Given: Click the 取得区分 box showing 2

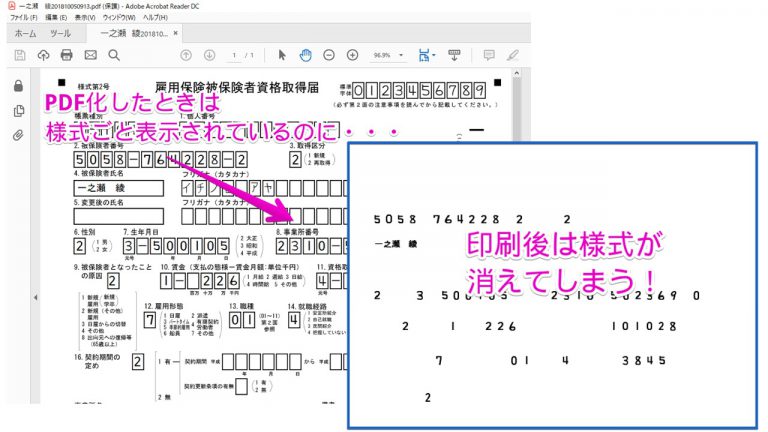Looking at the screenshot, I should 295,159.
